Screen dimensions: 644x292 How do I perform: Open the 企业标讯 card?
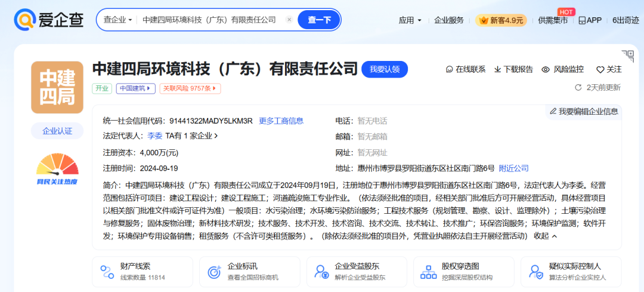coord(250,272)
